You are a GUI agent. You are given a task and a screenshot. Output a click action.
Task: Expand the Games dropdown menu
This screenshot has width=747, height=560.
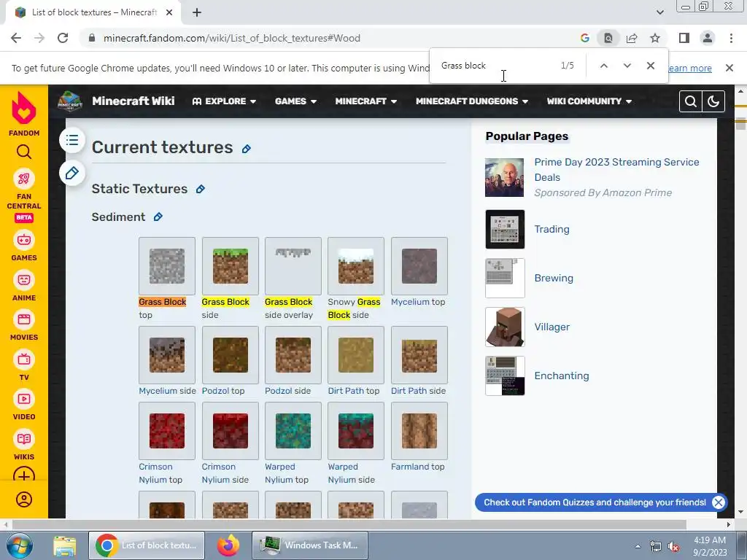click(x=295, y=101)
